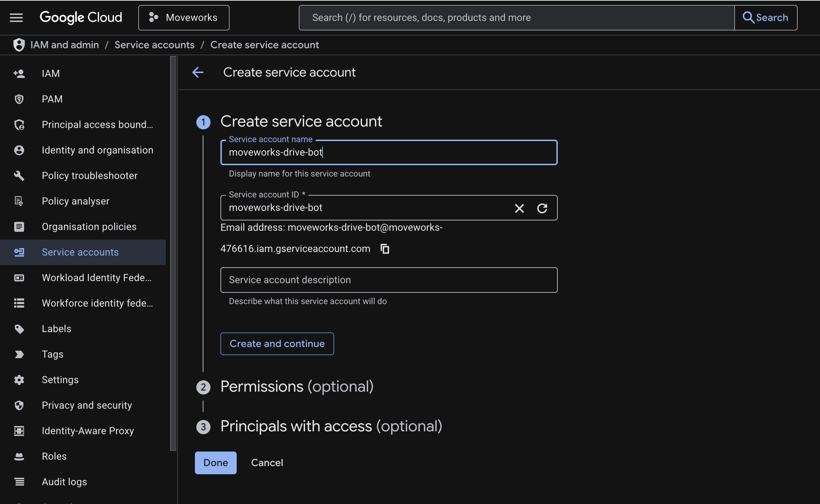Image resolution: width=820 pixels, height=504 pixels.
Task: Go to Audit logs in sidebar
Action: [64, 482]
